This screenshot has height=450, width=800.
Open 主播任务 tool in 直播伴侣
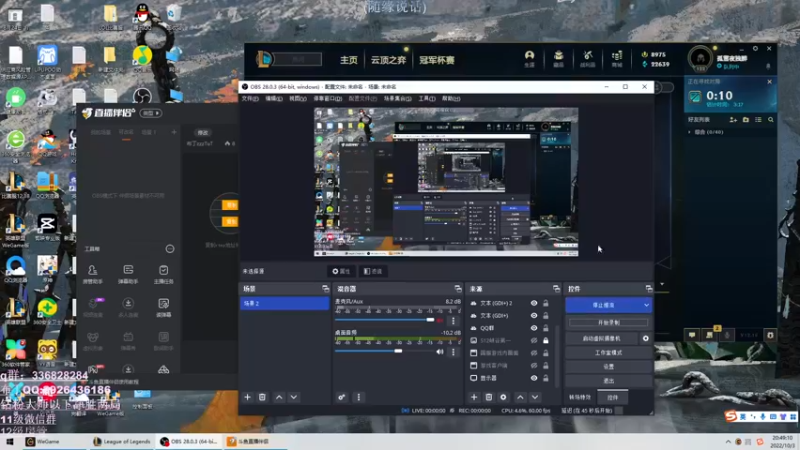(x=163, y=274)
